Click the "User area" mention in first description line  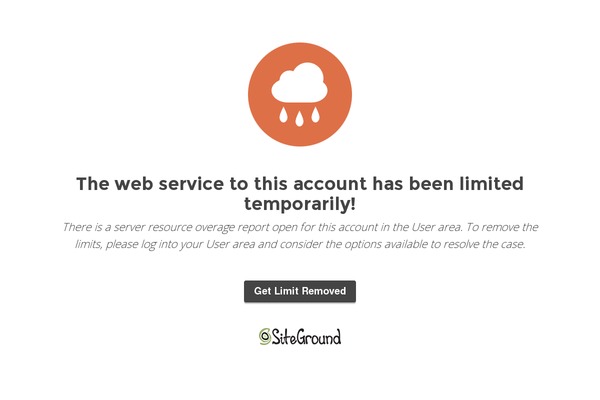click(x=437, y=227)
